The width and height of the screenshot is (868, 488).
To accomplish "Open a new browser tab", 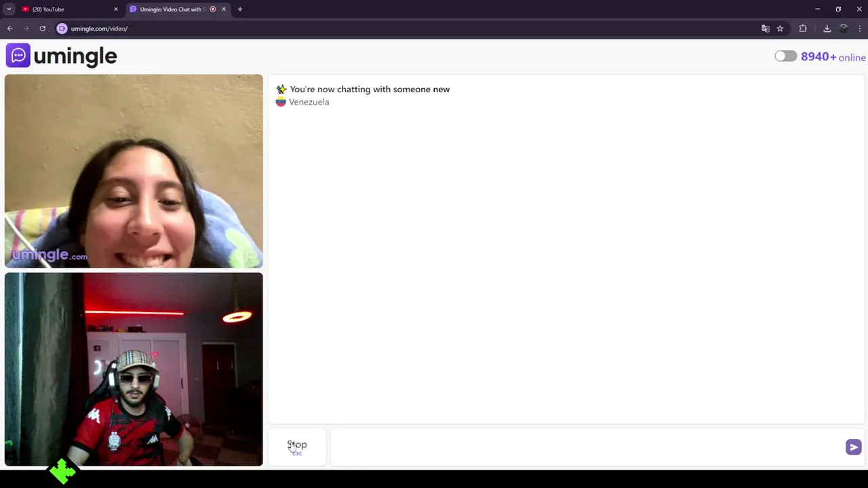I will click(239, 9).
